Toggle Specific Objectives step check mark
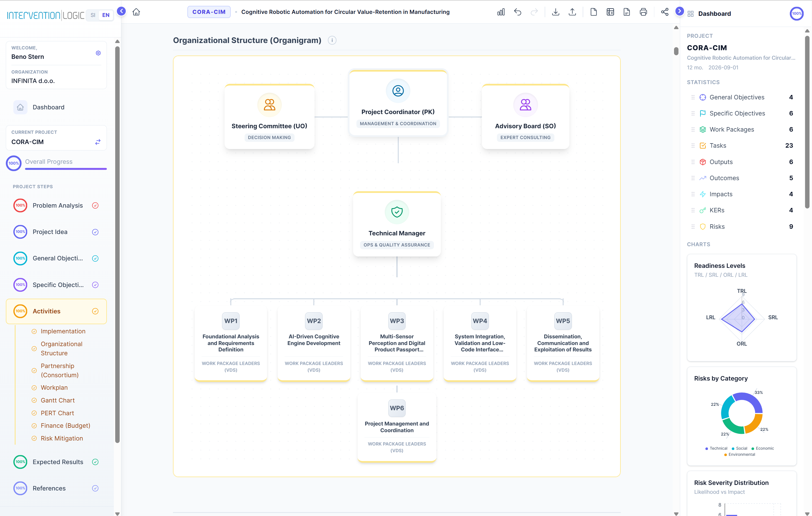 (95, 285)
